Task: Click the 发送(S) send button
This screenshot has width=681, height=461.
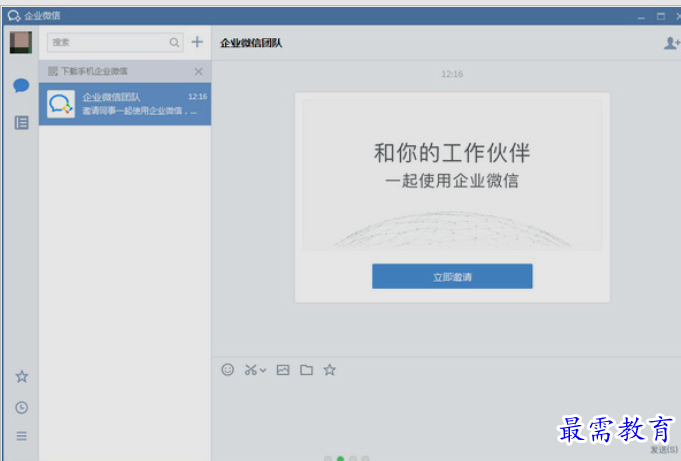Action: [x=664, y=450]
